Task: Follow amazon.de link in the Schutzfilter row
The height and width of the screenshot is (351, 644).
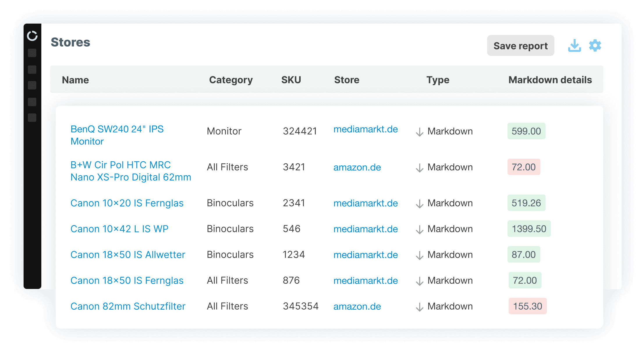Action: coord(357,306)
